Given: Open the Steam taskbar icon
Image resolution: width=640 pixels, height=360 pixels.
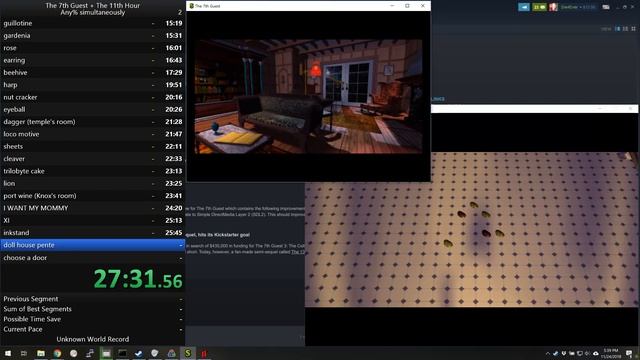Looking at the screenshot, I should pos(138,353).
